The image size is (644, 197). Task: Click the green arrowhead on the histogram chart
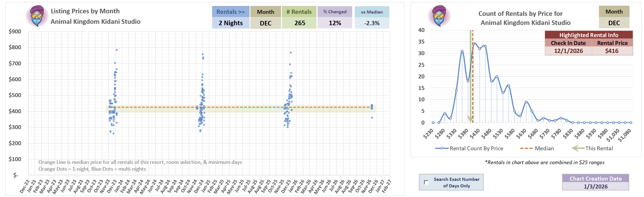470,119
